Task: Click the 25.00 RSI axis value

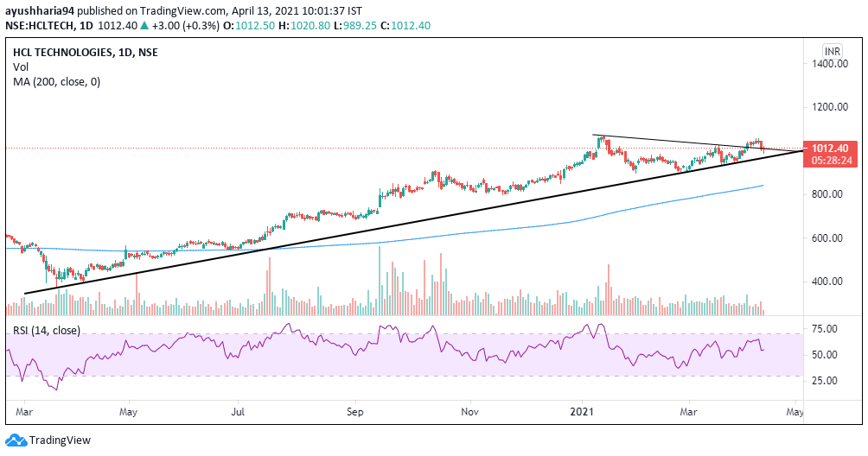Action: point(824,381)
